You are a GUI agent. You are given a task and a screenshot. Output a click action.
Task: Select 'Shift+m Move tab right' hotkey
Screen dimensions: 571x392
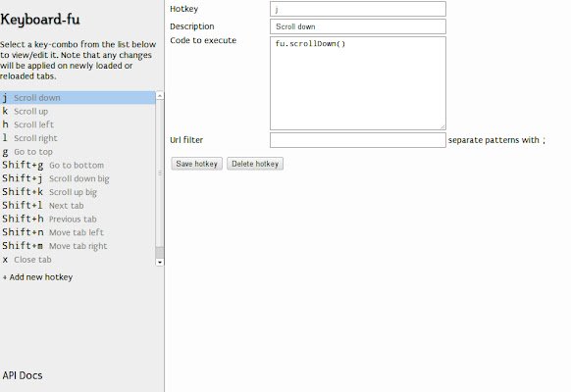(x=78, y=246)
